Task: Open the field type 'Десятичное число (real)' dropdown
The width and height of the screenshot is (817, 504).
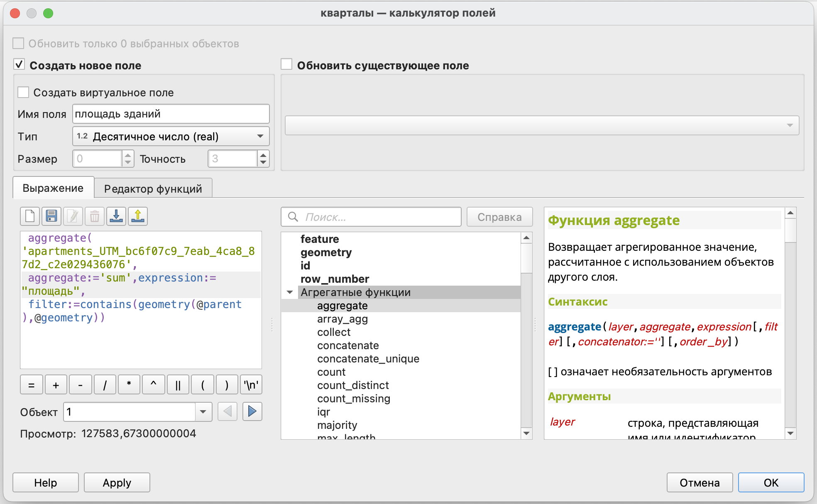Action: (x=171, y=136)
